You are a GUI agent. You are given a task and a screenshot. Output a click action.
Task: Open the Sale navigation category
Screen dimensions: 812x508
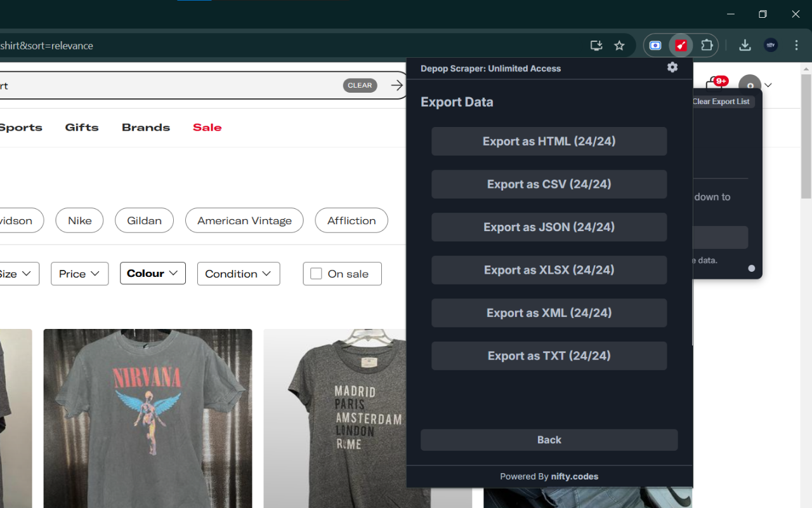207,128
